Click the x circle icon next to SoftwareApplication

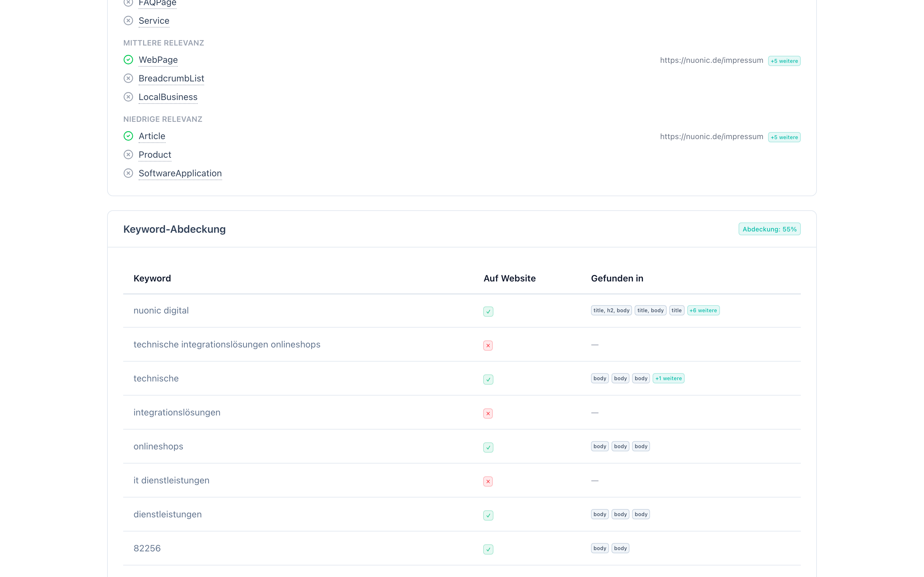click(x=128, y=173)
